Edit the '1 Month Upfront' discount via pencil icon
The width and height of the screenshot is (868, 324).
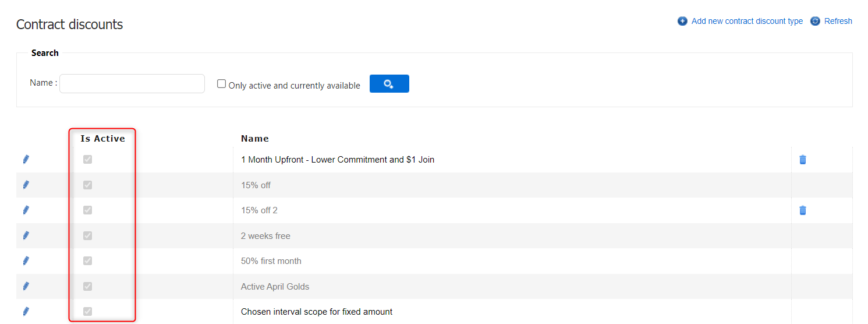coord(26,160)
